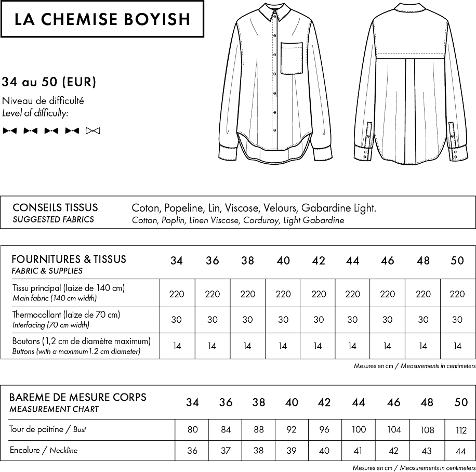Click the 34 au 50 (EUR) size range text
The image size is (476, 472).
(x=48, y=82)
